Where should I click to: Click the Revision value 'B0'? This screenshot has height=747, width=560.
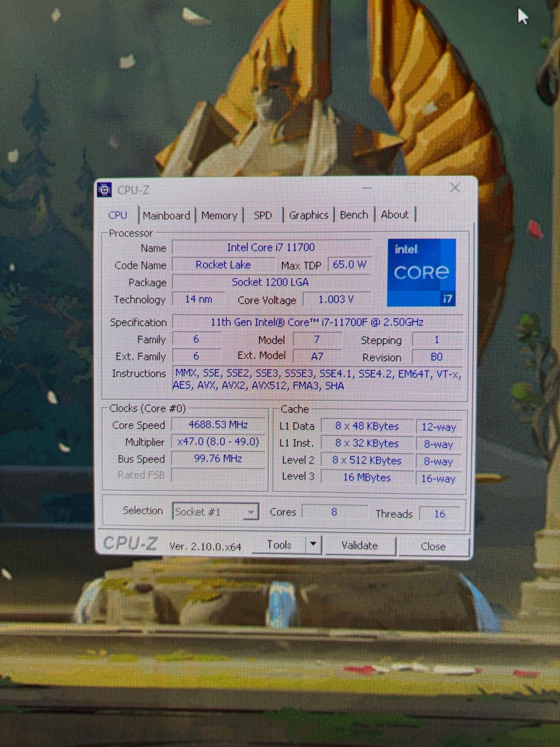point(437,357)
